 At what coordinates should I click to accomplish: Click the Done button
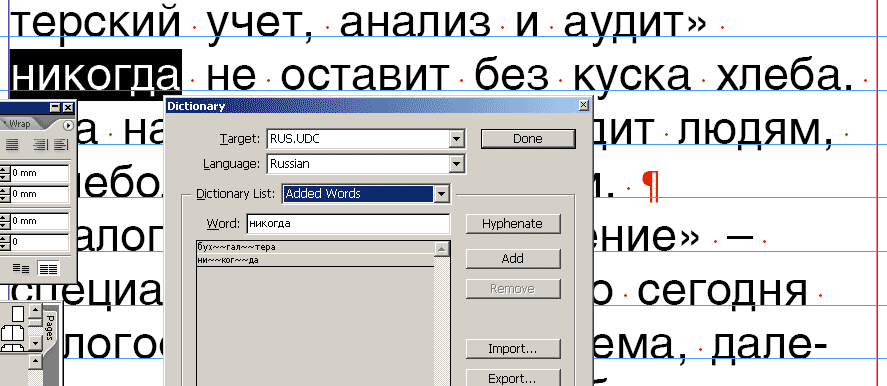pyautogui.click(x=528, y=139)
